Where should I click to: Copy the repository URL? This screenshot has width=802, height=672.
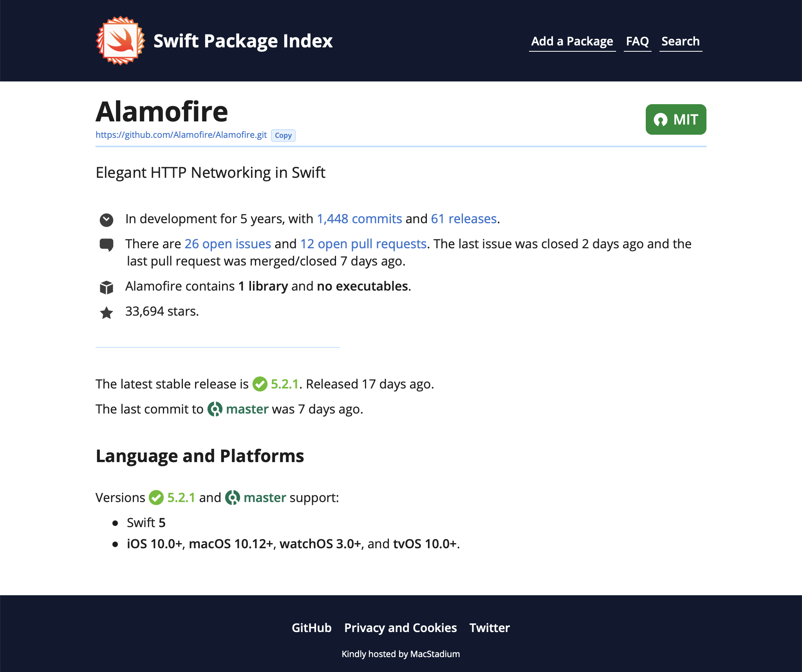pos(283,135)
